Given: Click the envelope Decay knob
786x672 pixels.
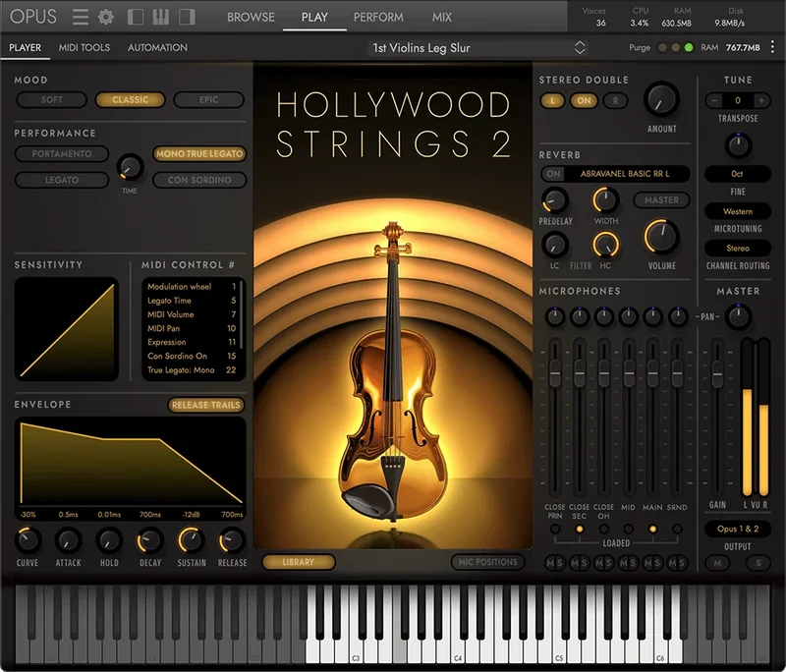Looking at the screenshot, I should pyautogui.click(x=150, y=540).
